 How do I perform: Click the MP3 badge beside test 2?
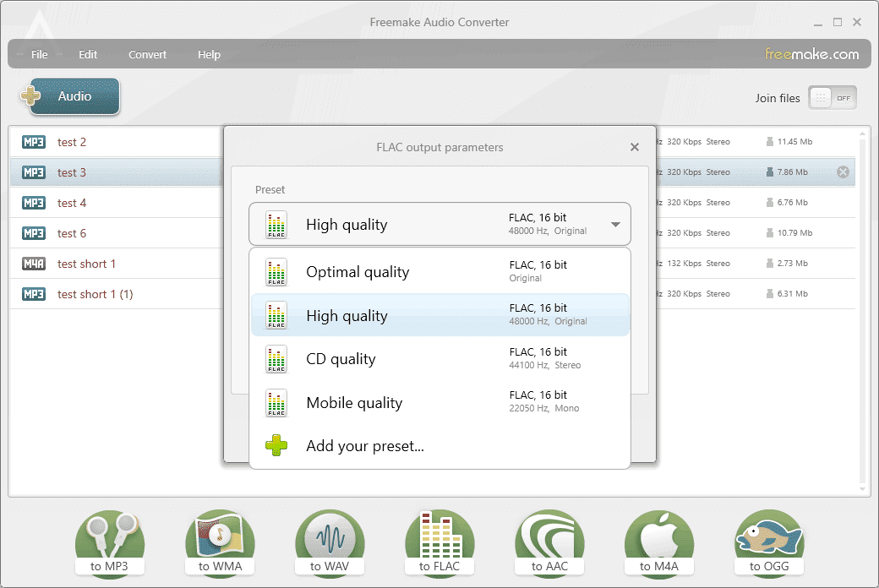(x=34, y=142)
